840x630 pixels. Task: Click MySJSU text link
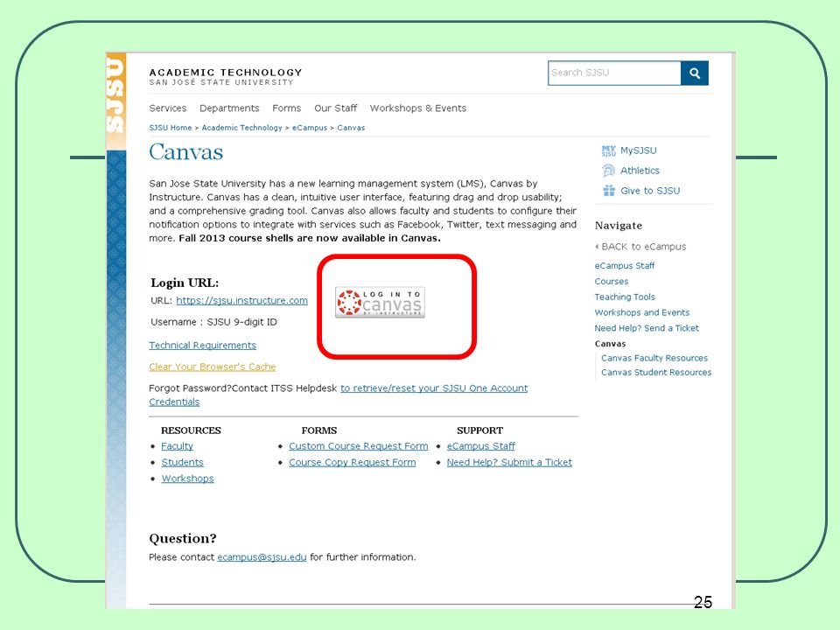(638, 151)
